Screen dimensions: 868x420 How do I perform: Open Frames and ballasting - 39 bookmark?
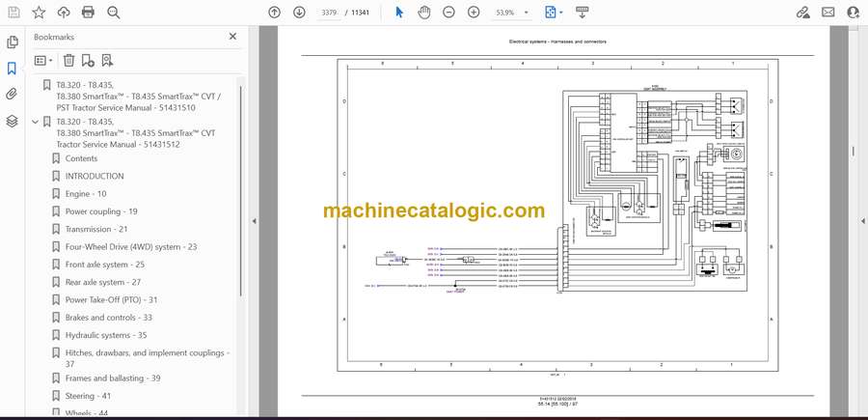tap(113, 378)
